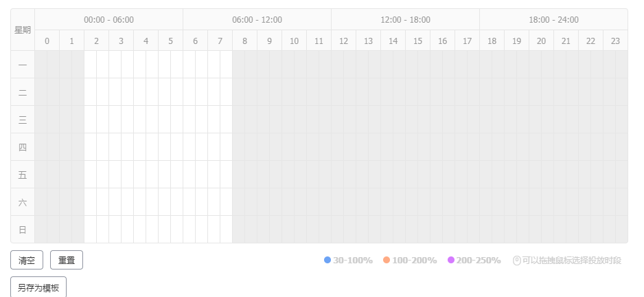This screenshot has height=297, width=644.
Task: Click the blue 30-100% legend dot
Action: click(x=327, y=261)
